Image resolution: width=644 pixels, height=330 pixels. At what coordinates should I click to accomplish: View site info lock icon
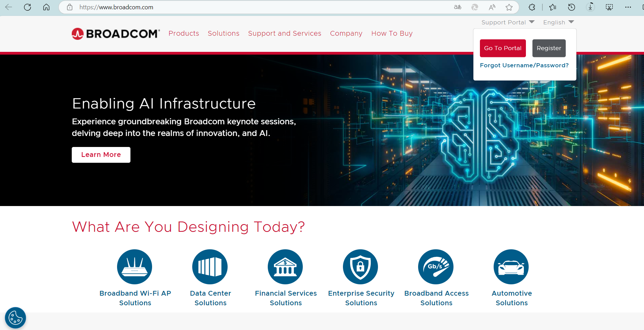pos(70,7)
